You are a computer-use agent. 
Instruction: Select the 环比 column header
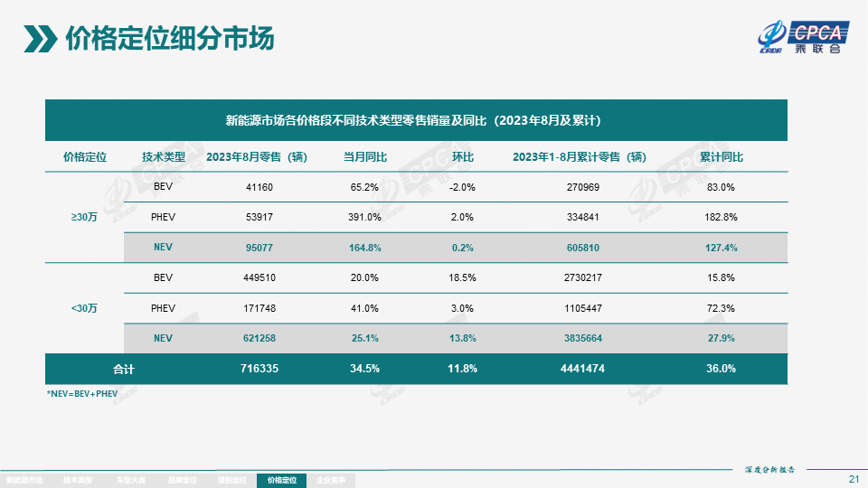point(462,156)
